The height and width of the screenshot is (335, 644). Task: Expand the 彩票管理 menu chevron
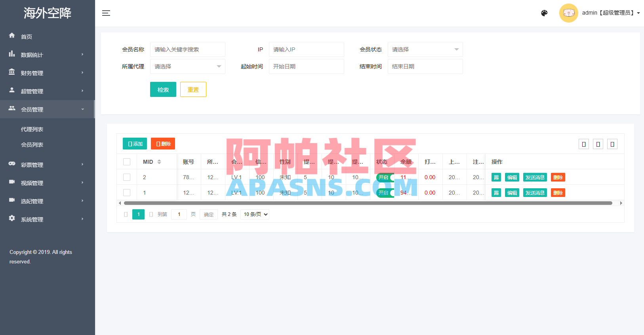(82, 165)
